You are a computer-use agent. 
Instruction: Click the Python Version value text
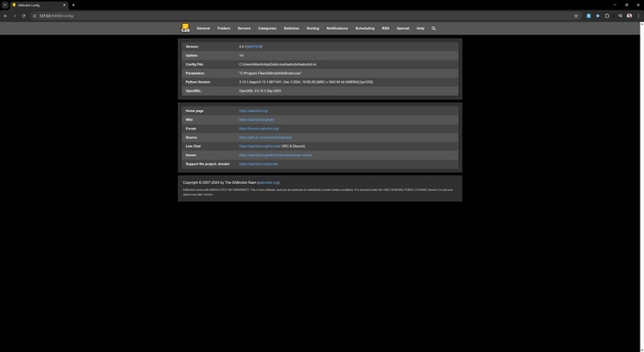pos(306,82)
